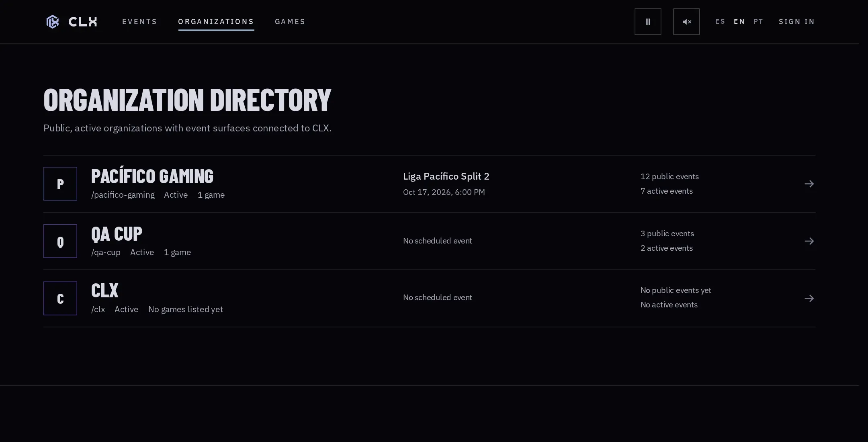Click the /pacifico-gaming slug text
868x442 pixels.
[x=123, y=195]
